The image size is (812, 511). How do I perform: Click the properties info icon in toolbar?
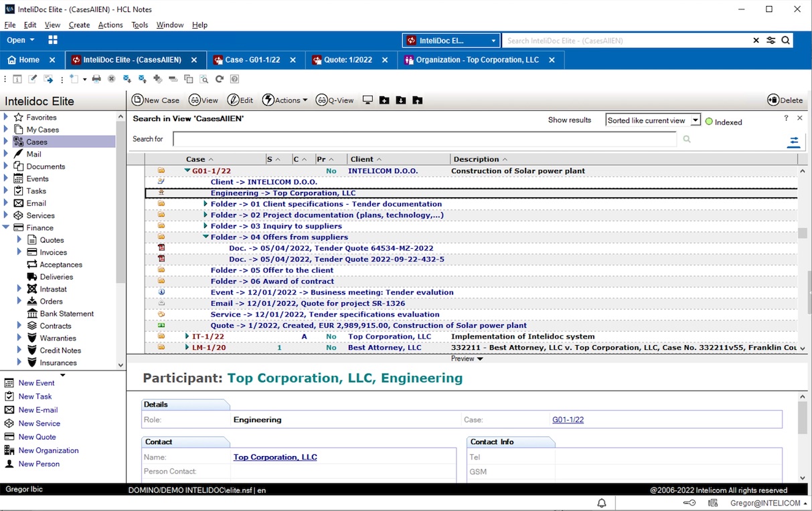pos(17,79)
